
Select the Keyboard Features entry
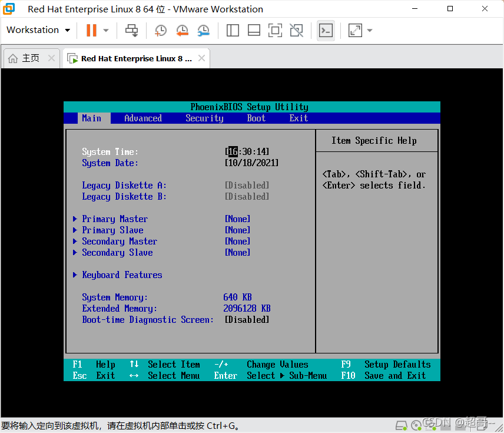[x=122, y=275]
